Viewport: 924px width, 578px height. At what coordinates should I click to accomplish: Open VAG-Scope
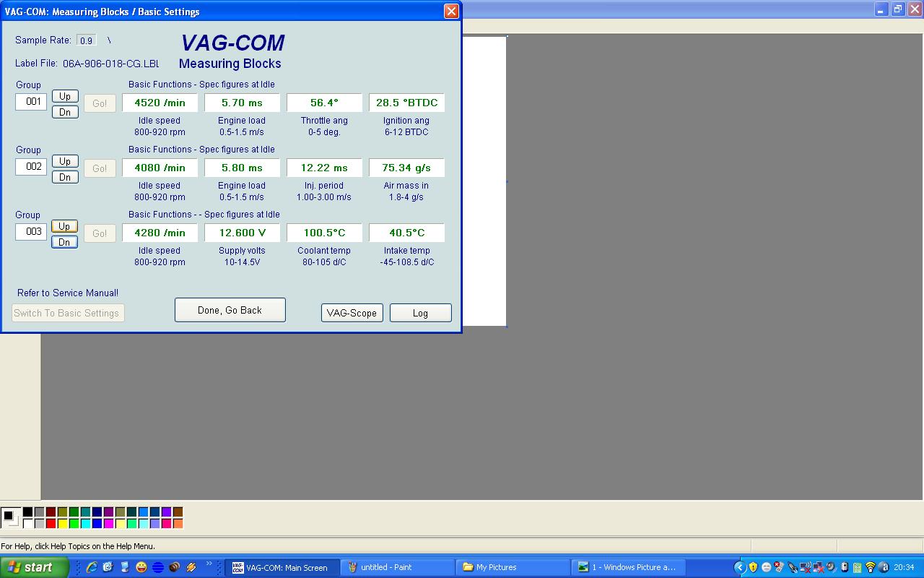[352, 313]
